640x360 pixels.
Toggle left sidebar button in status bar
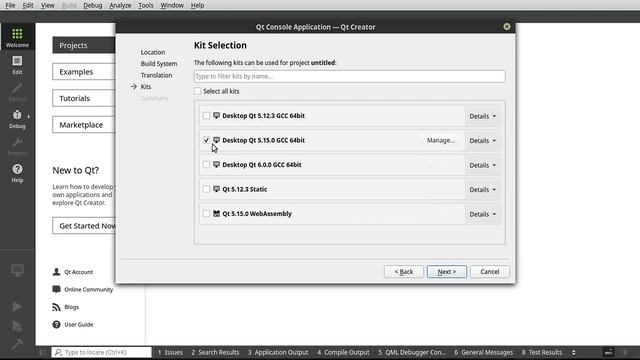(42, 352)
